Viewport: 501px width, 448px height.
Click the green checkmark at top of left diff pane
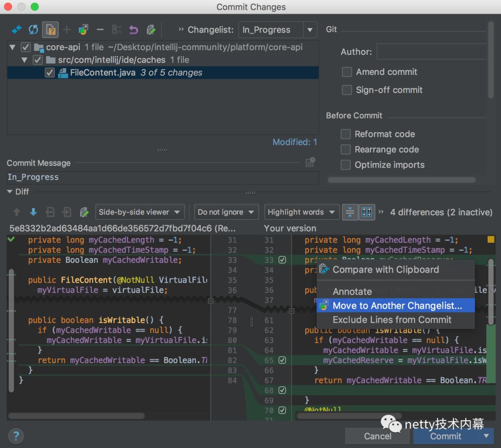pos(11,239)
